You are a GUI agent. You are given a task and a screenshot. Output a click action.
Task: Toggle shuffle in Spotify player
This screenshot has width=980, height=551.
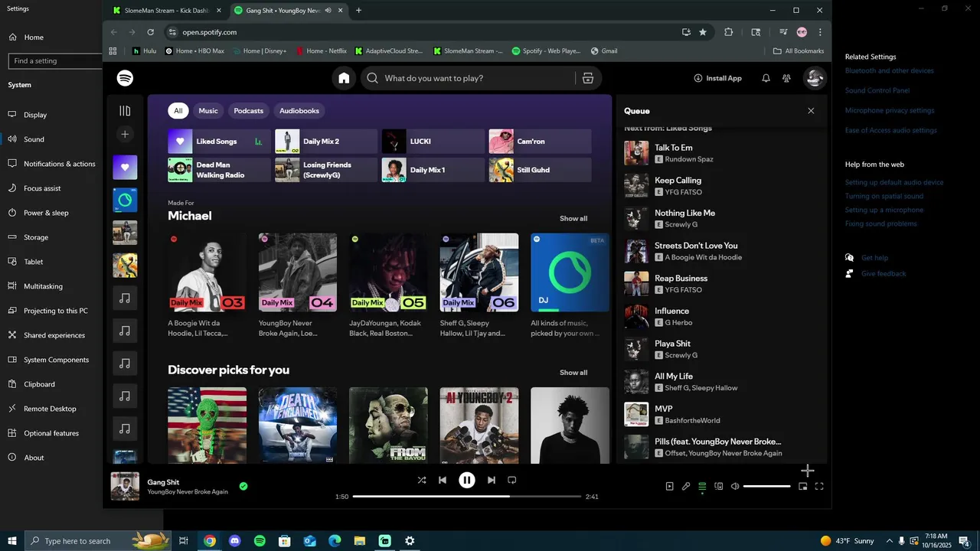[421, 481]
